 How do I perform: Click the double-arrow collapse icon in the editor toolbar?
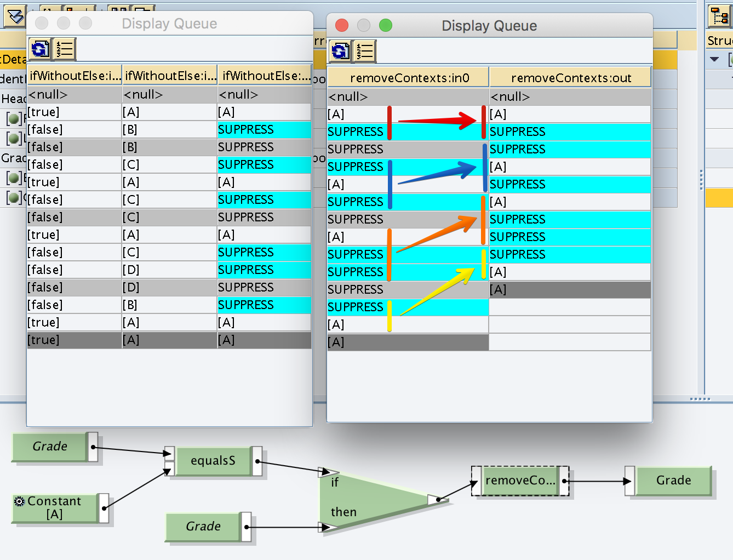15,16
